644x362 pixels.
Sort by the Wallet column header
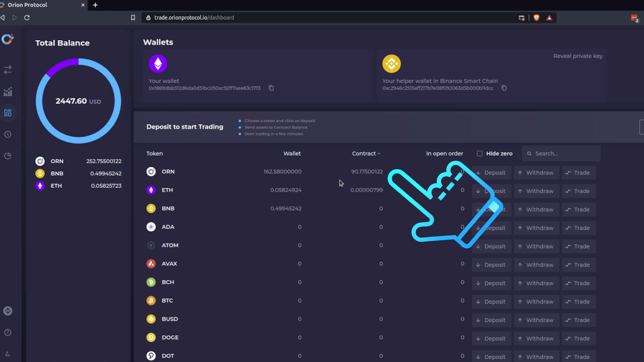[292, 154]
